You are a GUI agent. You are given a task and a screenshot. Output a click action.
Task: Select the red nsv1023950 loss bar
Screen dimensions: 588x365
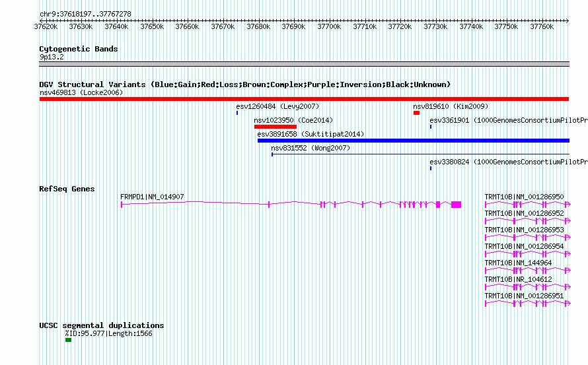(x=276, y=127)
